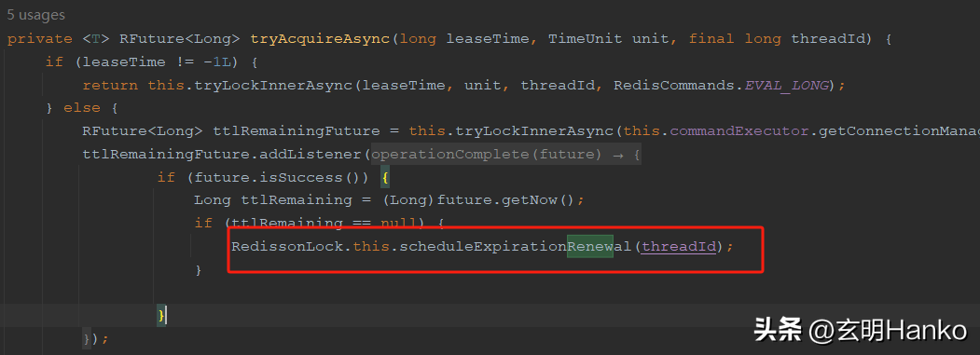Click the <T> type parameter

(x=96, y=39)
